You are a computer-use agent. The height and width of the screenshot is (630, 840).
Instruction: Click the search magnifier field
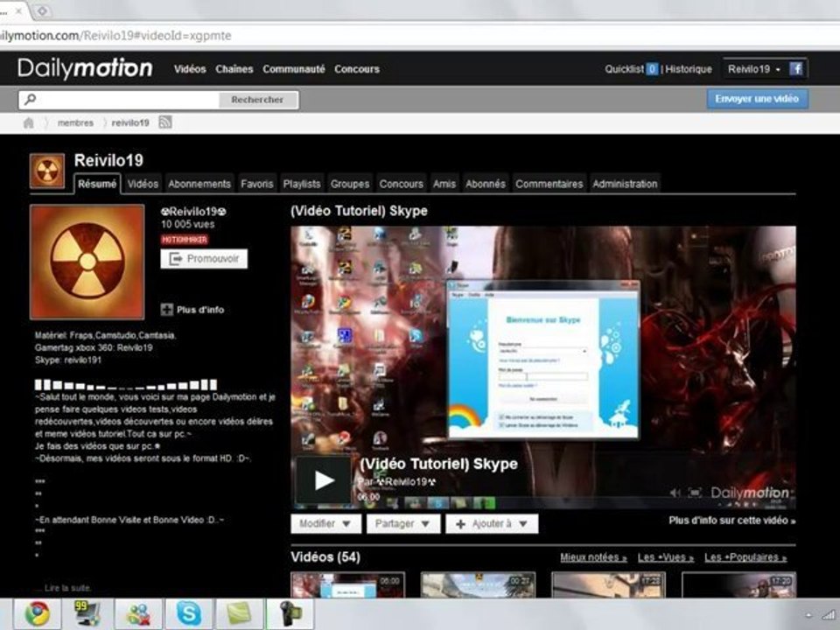[x=119, y=100]
